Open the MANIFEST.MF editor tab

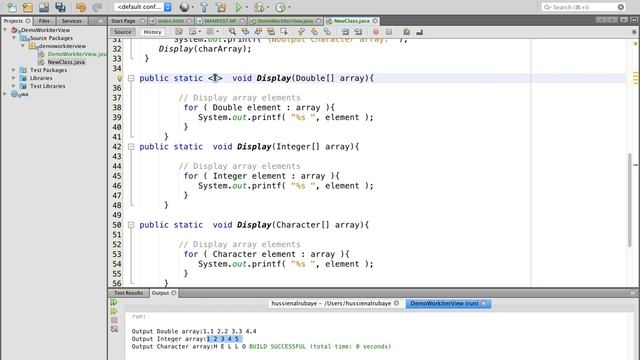220,21
